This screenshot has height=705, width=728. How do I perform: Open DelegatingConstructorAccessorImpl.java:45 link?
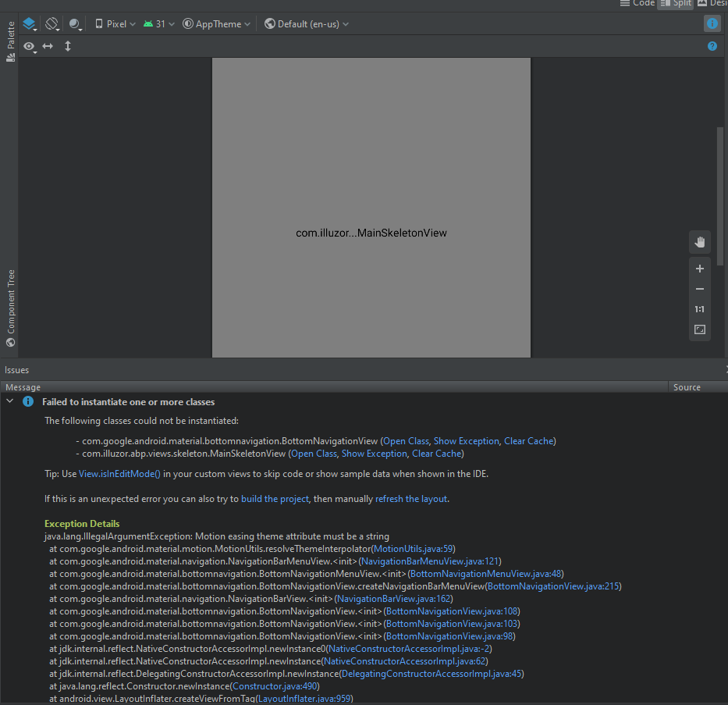(x=431, y=675)
